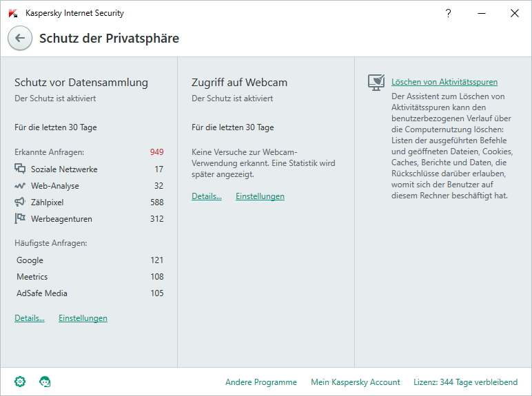This screenshot has height=396, width=532.
Task: Click Lizenz: 344 Tage verbleibend
Action: click(x=466, y=382)
